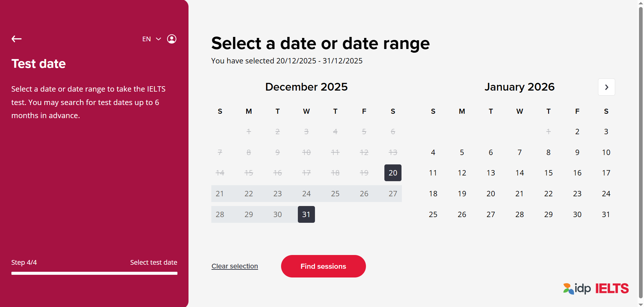Choose January 10 date
Screen dimensions: 644x307
tap(606, 152)
